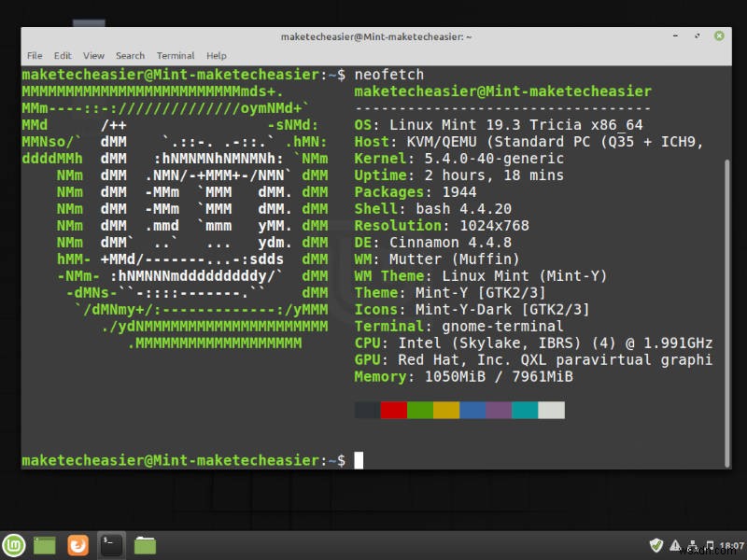Image resolution: width=747 pixels, height=560 pixels.
Task: Open the Help menu in the terminal
Action: [x=216, y=55]
